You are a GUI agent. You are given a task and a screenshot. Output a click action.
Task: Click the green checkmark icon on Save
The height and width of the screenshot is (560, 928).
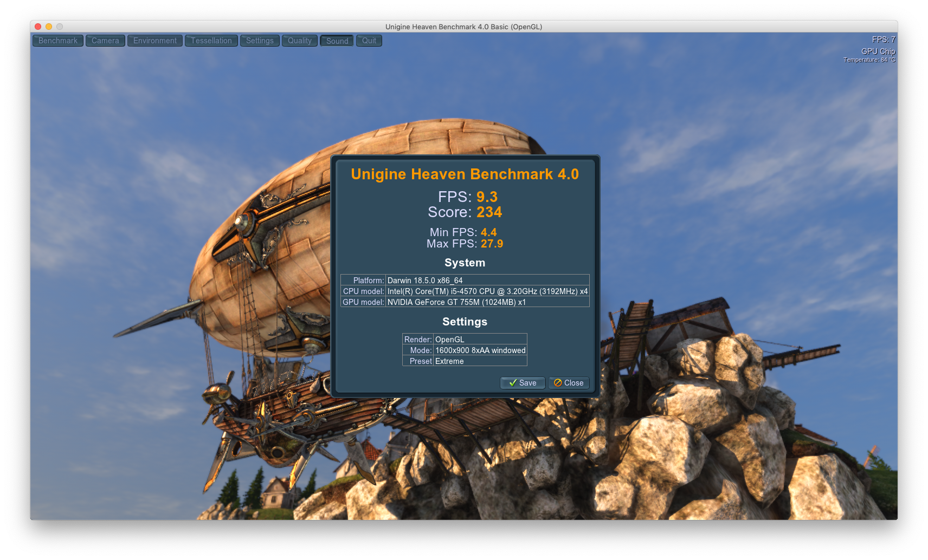513,383
